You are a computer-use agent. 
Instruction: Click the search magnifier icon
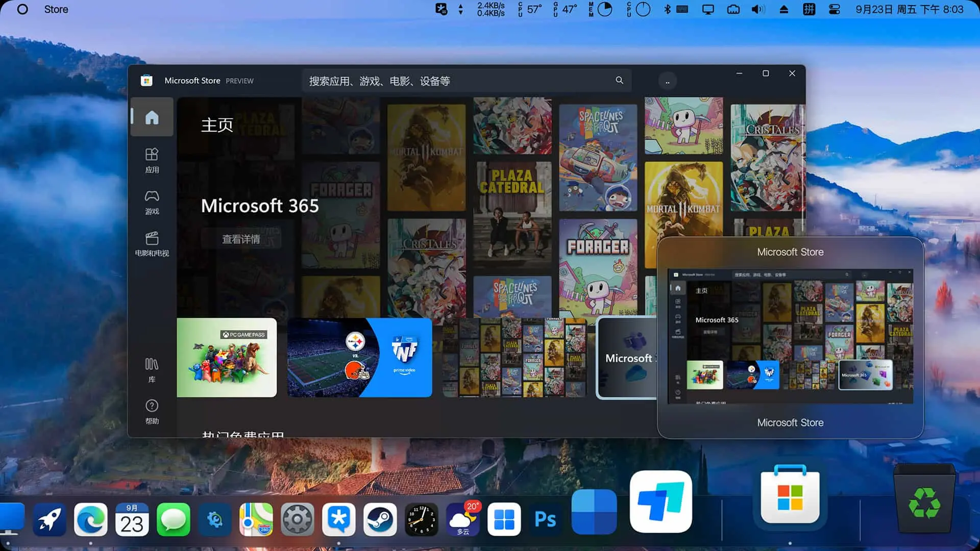(619, 81)
